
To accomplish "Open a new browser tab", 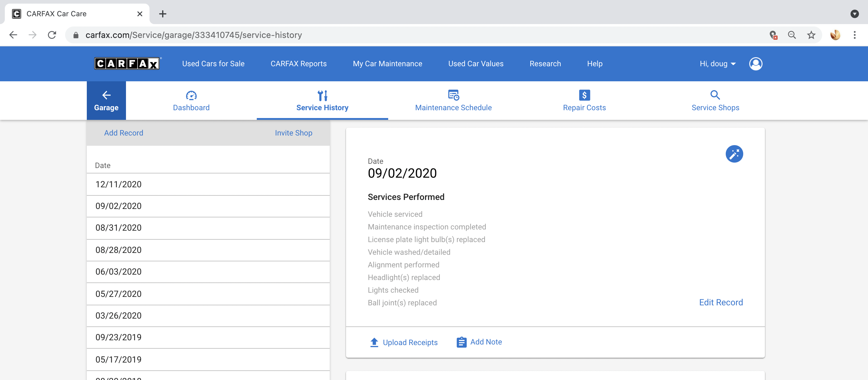I will pos(163,14).
